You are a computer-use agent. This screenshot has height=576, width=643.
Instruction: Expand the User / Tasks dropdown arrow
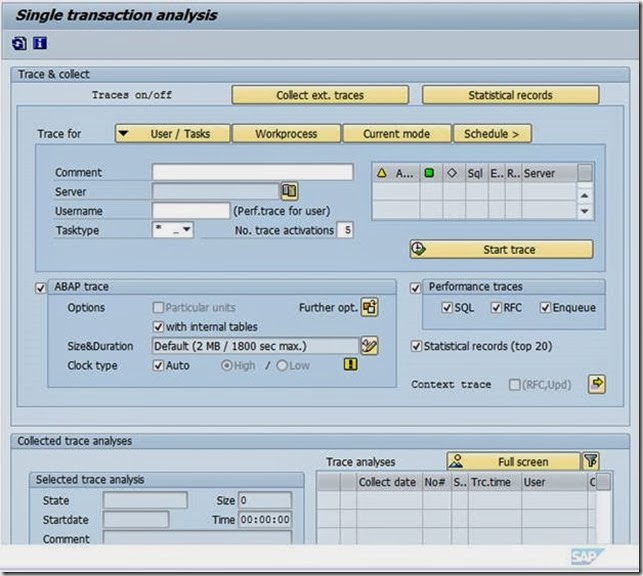124,134
